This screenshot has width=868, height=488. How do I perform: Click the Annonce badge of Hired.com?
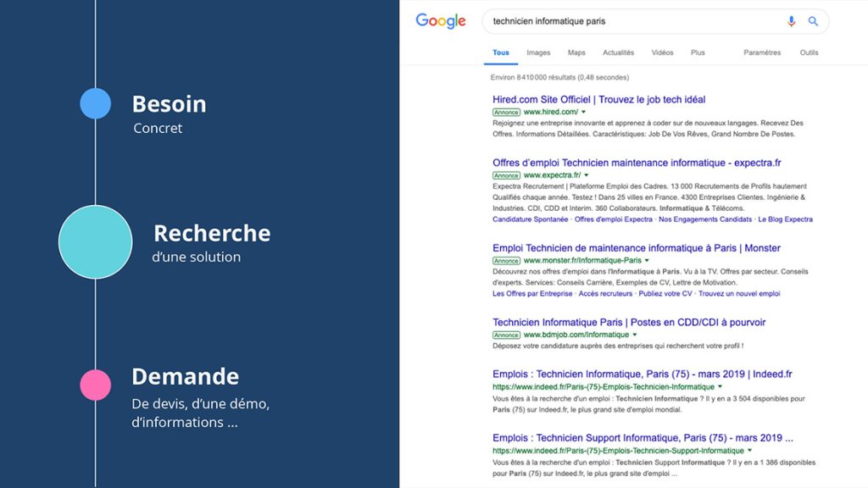click(x=506, y=113)
